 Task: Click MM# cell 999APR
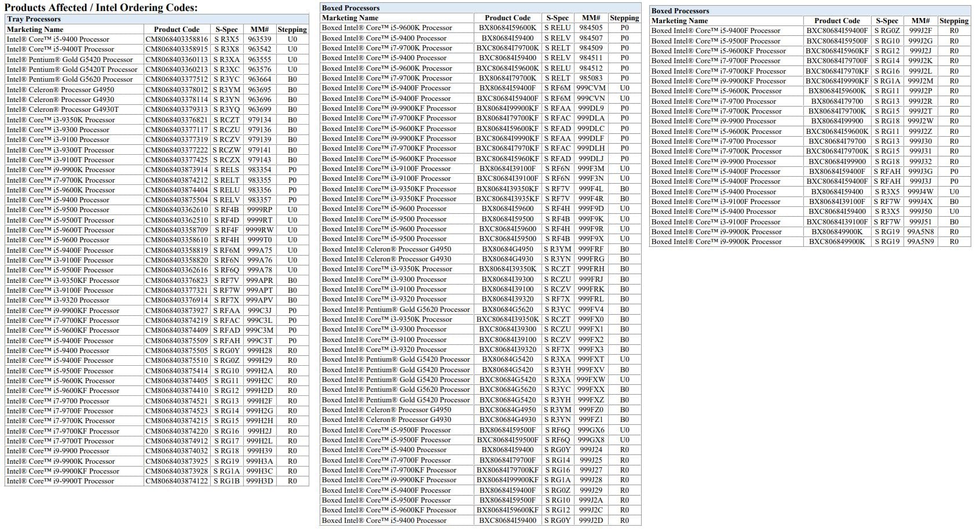click(x=259, y=281)
